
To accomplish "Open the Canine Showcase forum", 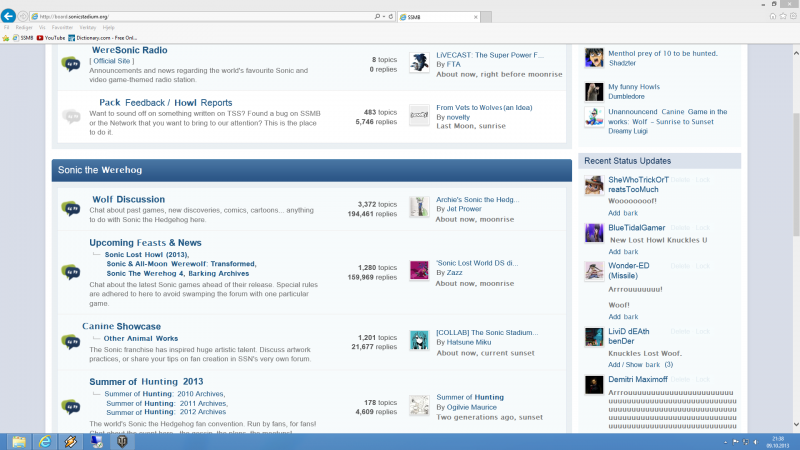I will pos(121,327).
